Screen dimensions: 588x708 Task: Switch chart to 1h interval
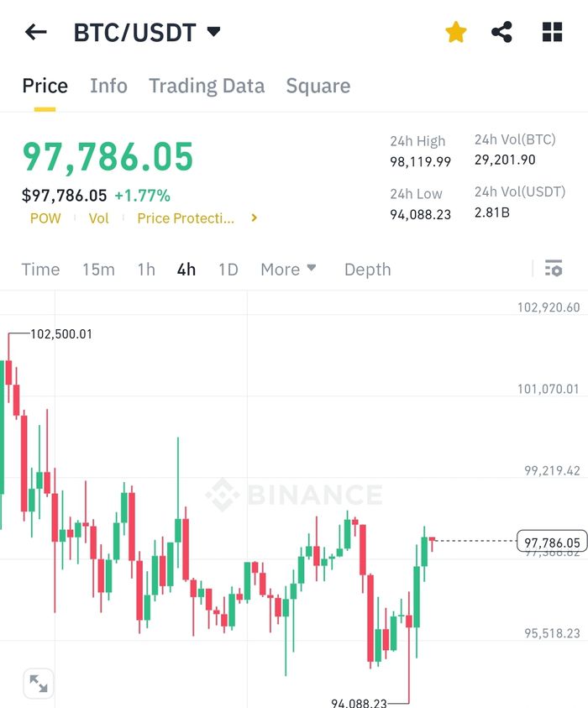click(146, 270)
